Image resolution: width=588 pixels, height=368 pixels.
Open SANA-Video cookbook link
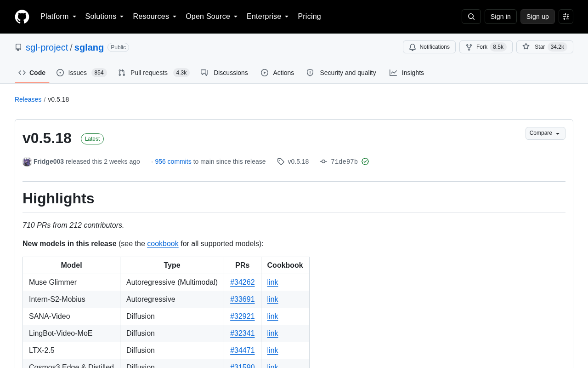273,316
